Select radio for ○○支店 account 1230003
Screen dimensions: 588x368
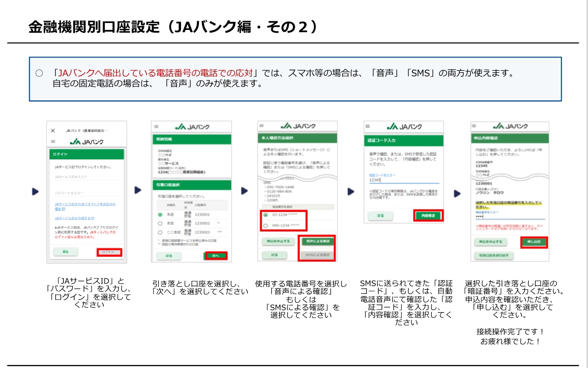[160, 232]
